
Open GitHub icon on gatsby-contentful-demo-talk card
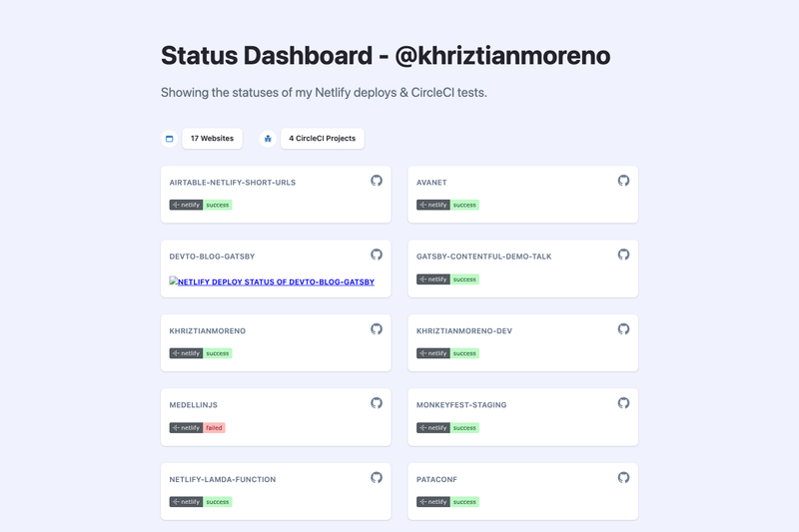623,255
